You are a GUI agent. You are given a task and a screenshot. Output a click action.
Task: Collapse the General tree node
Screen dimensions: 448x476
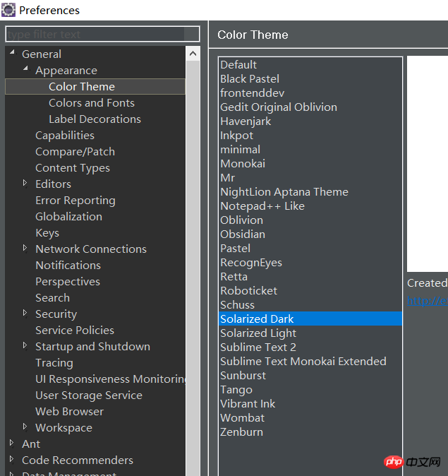pyautogui.click(x=12, y=53)
